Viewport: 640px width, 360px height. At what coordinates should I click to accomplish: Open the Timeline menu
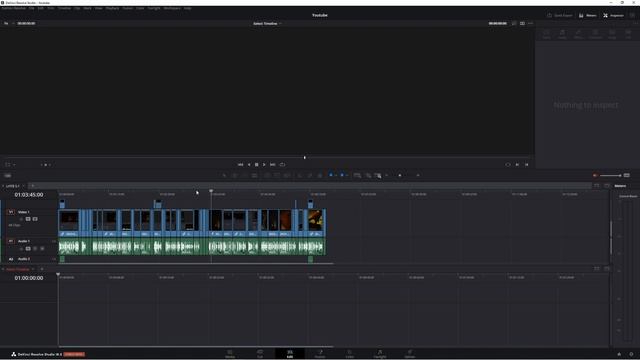[x=64, y=8]
